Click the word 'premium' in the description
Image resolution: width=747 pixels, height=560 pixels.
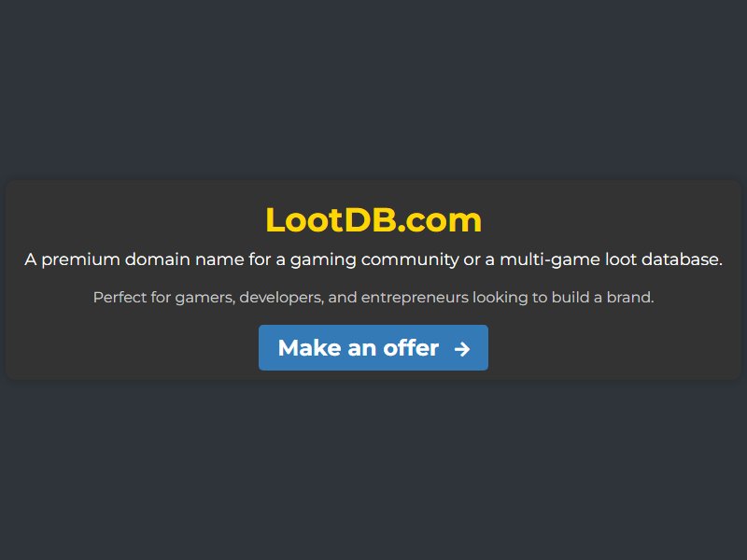[80, 260]
